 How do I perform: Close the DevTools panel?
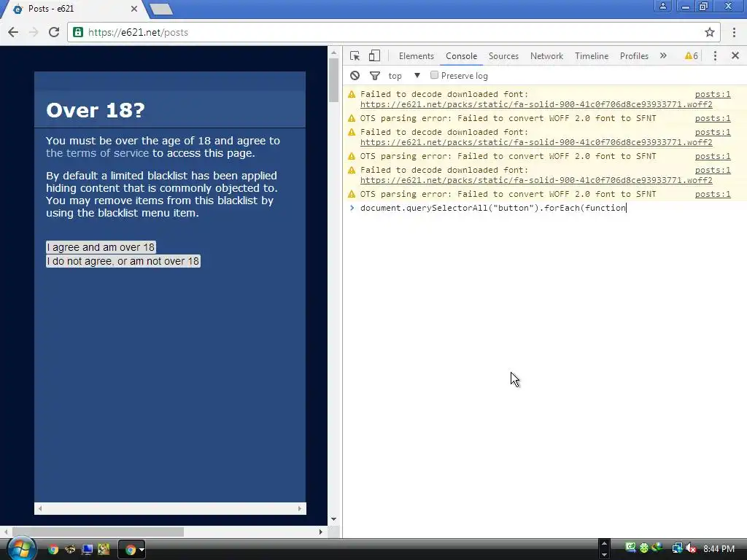[735, 55]
